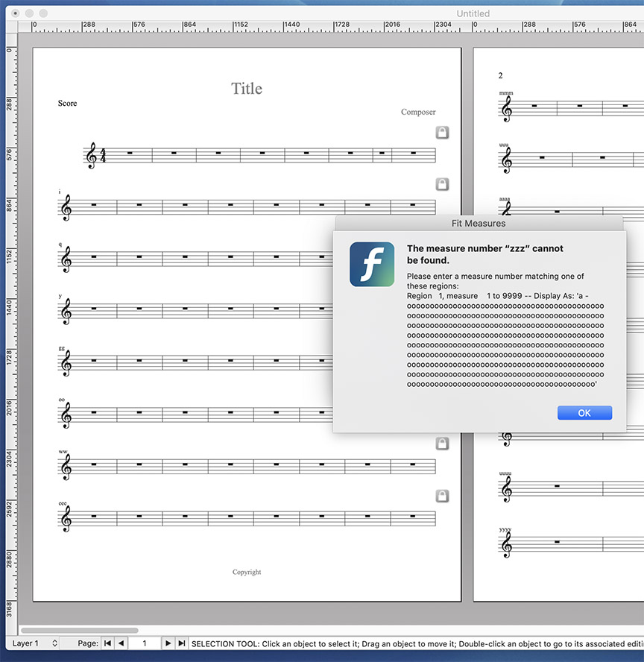Jump to last page with the arrow button
644x662 pixels.
click(181, 643)
